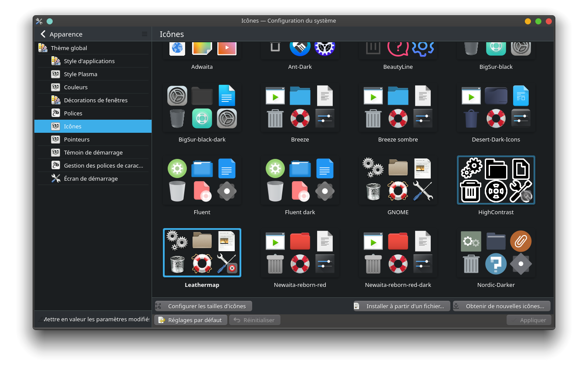Click the trash icon in HighContrast preview

click(x=471, y=191)
